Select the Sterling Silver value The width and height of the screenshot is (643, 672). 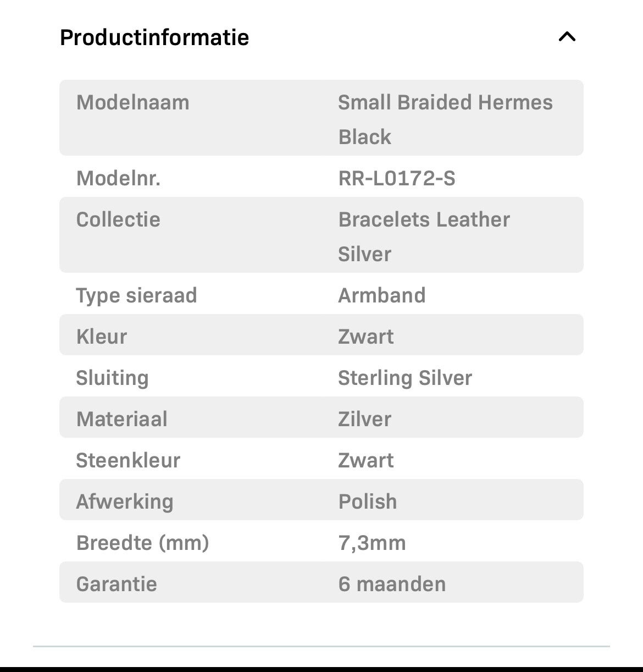(404, 378)
